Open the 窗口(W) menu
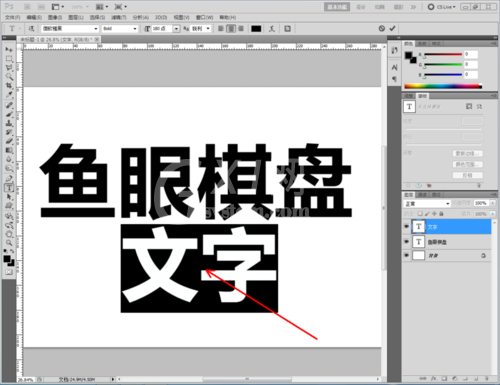500x385 pixels. (x=204, y=17)
